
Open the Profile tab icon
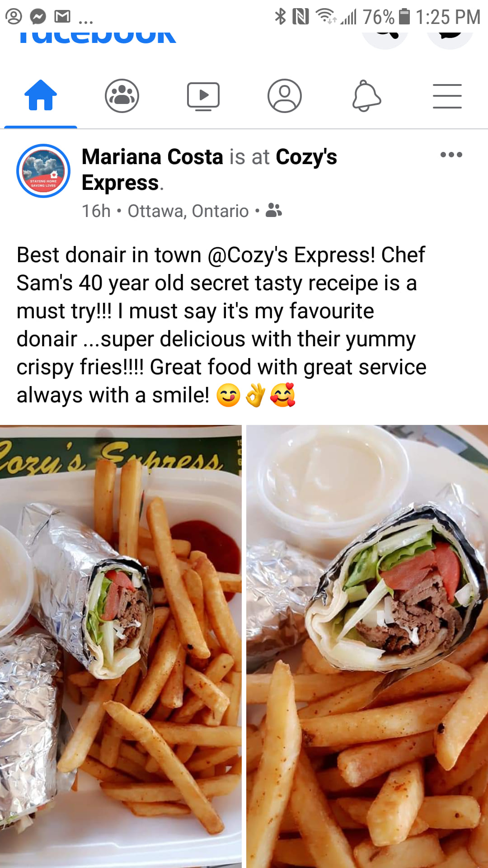coord(285,95)
